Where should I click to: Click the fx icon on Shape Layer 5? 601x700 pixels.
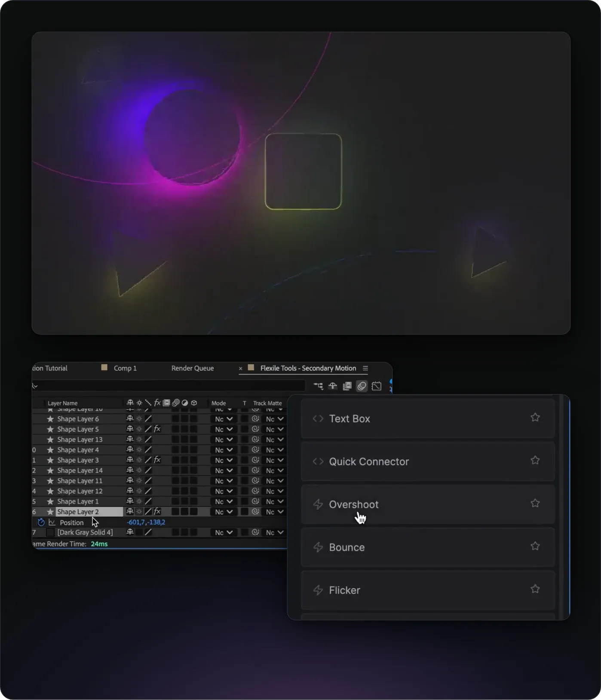157,429
